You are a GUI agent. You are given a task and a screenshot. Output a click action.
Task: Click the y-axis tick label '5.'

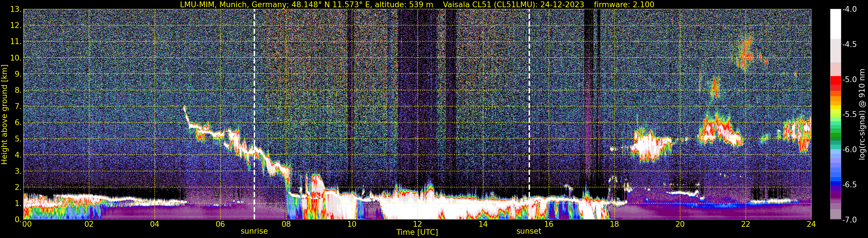(18, 139)
